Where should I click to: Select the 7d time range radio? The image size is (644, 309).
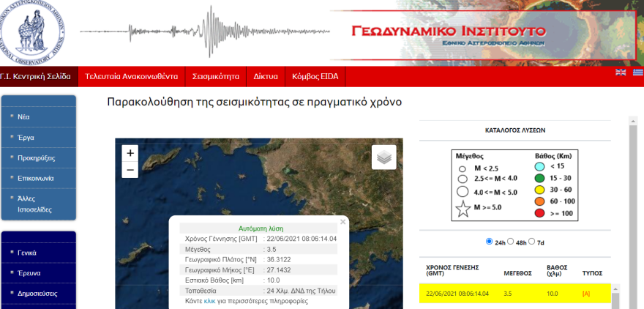pos(531,242)
